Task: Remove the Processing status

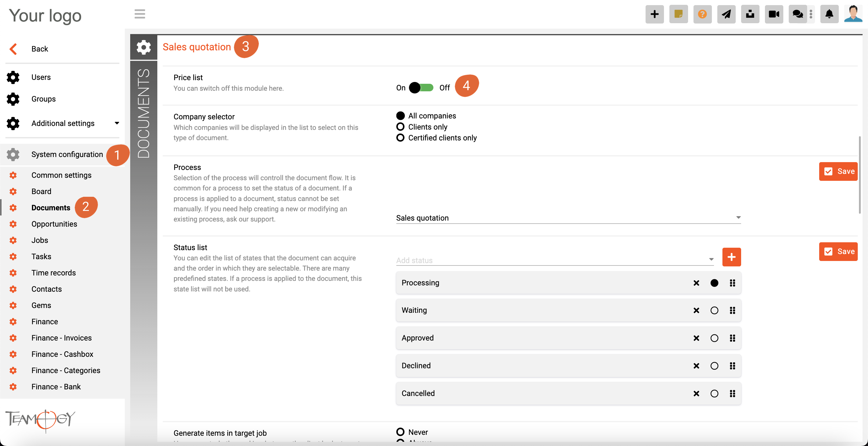Action: coord(696,283)
